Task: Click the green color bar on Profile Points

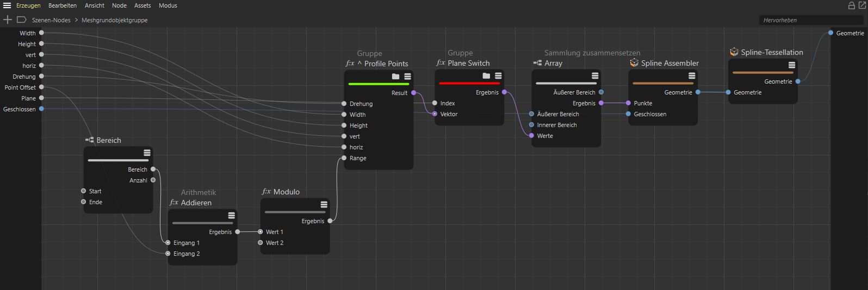Action: 379,84
